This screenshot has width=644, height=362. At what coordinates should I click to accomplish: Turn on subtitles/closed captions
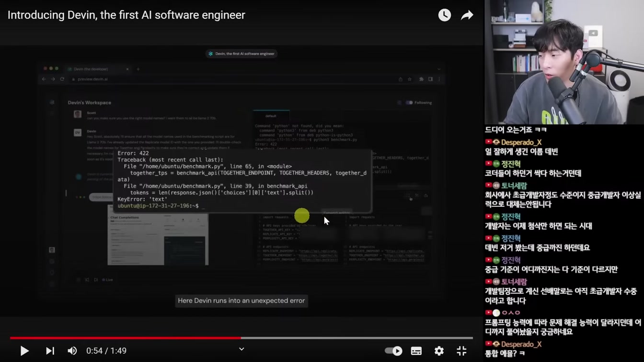416,351
